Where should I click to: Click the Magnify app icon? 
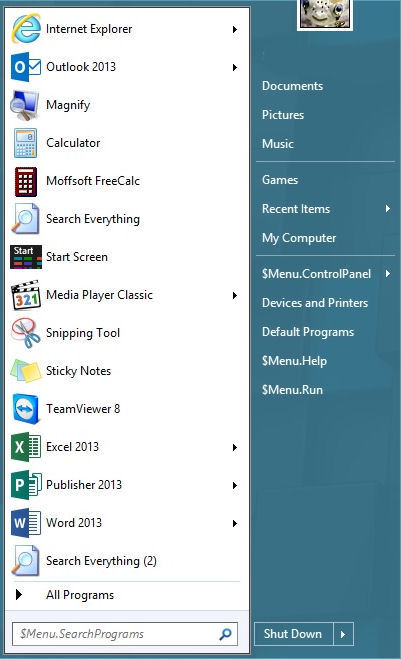tap(25, 105)
